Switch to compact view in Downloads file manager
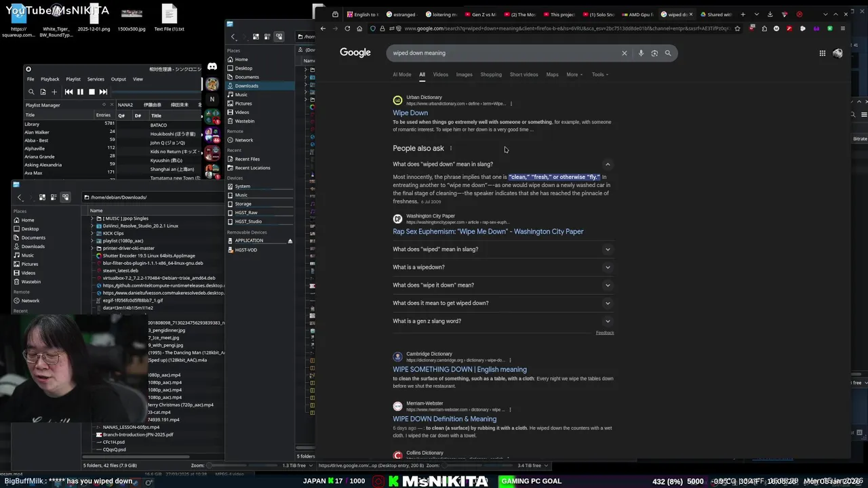Image resolution: width=868 pixels, height=488 pixels. (x=54, y=197)
